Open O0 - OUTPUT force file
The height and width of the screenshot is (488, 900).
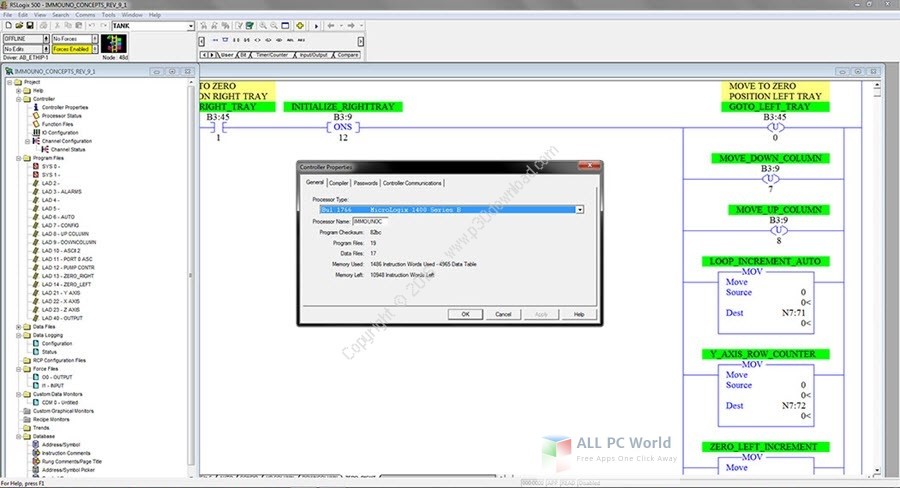tap(57, 377)
